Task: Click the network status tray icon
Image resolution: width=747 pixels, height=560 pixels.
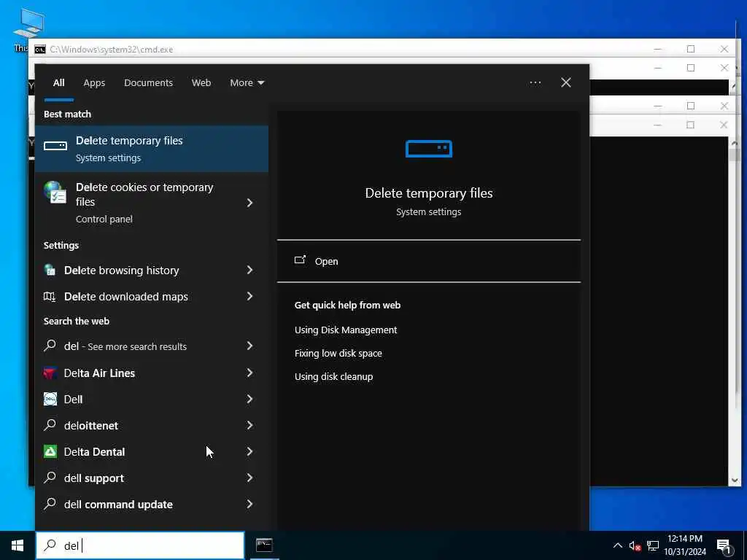Action: click(653, 546)
